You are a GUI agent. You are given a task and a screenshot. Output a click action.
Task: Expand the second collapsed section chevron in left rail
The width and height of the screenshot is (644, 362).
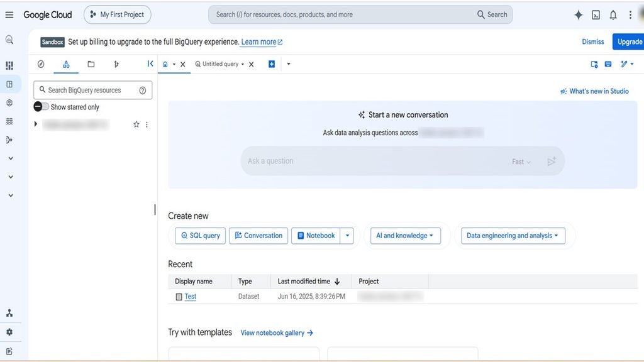11,177
